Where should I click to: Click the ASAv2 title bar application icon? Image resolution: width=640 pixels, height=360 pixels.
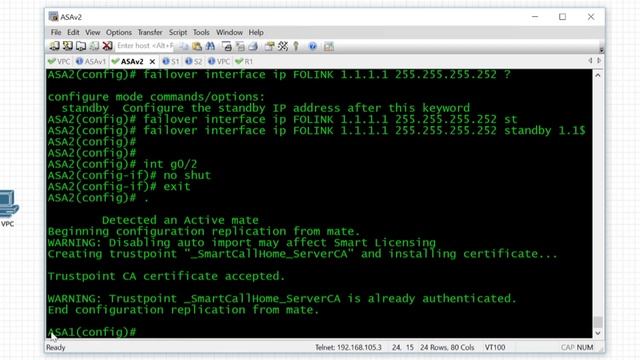pos(53,17)
